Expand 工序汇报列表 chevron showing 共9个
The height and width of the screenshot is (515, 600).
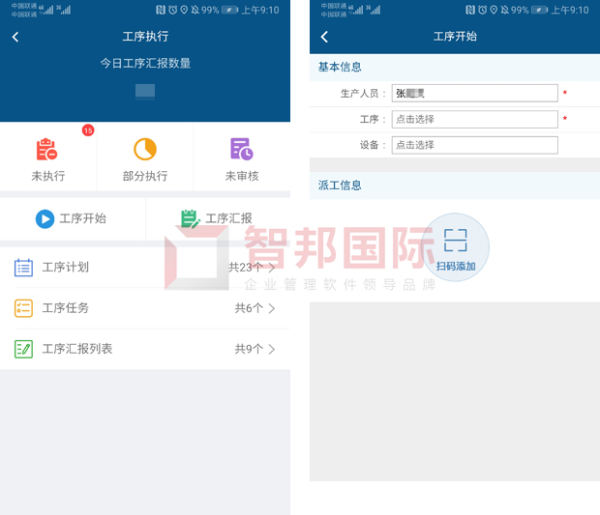(271, 349)
